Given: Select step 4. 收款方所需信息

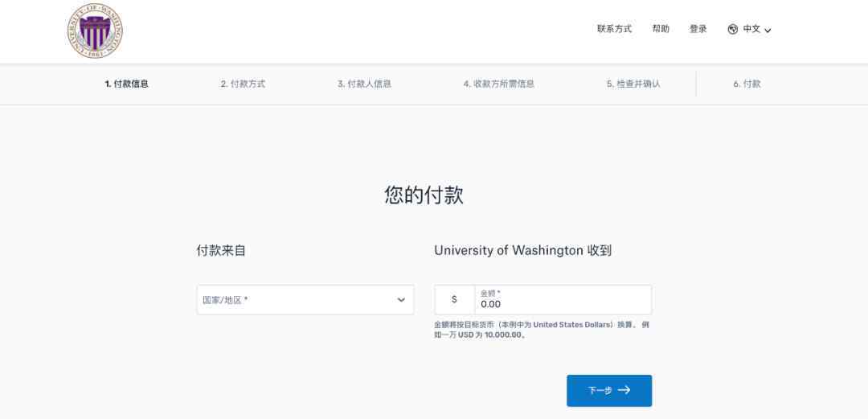Looking at the screenshot, I should point(498,84).
